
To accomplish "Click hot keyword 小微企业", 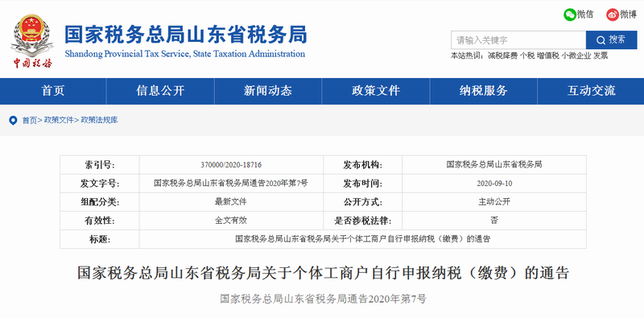I will point(576,56).
